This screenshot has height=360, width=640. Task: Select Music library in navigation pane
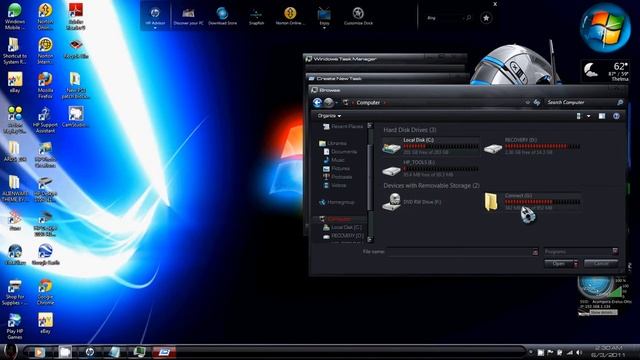pyautogui.click(x=333, y=160)
